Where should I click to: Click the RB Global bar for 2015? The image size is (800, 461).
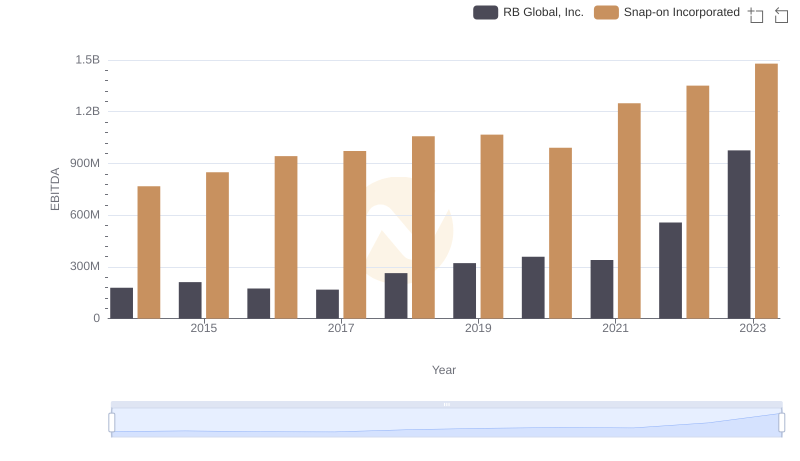click(x=190, y=300)
